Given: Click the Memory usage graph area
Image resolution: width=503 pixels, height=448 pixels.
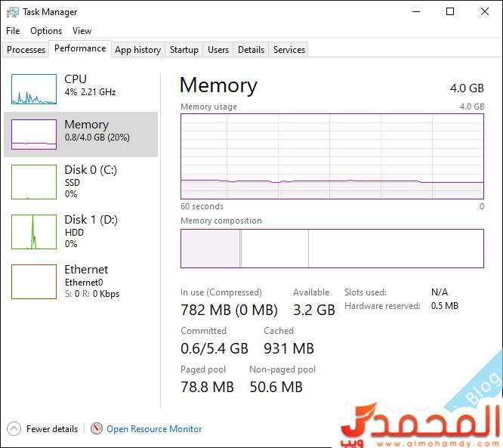Looking at the screenshot, I should (x=332, y=156).
